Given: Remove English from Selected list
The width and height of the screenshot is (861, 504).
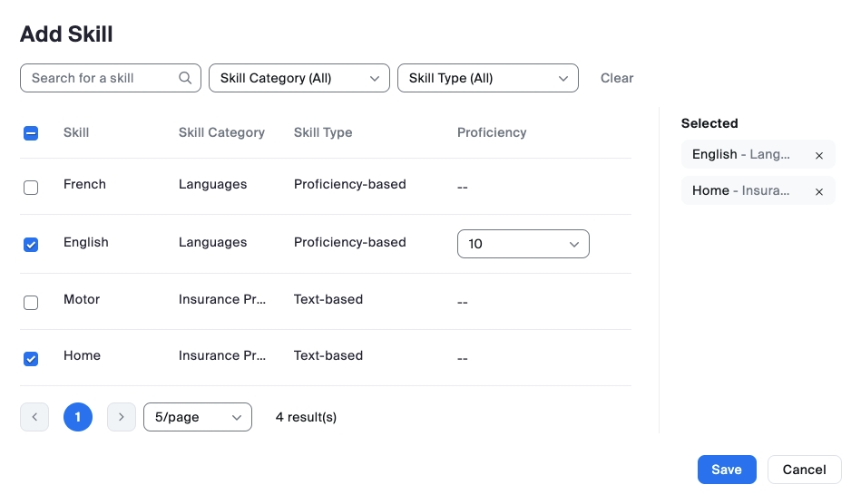Looking at the screenshot, I should (x=819, y=156).
